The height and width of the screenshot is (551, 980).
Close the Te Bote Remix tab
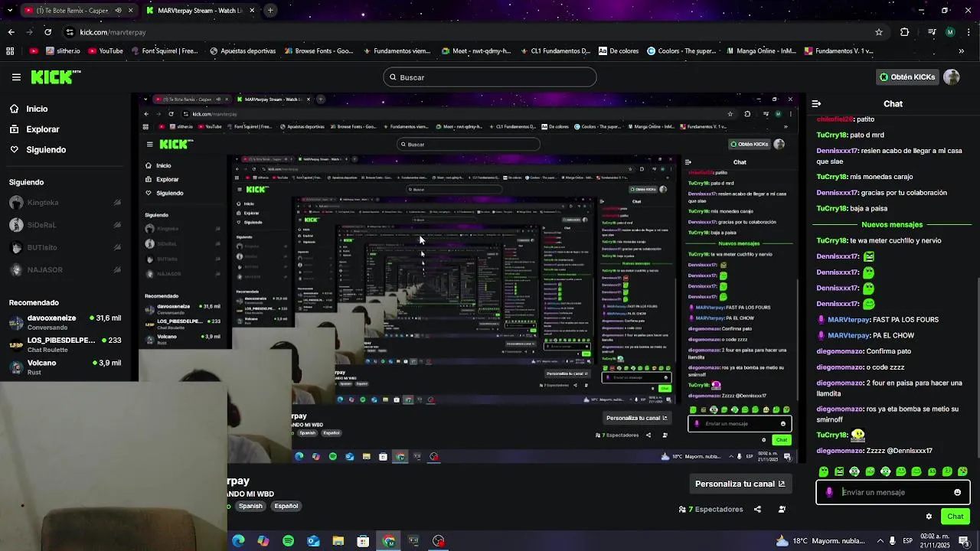(x=131, y=11)
